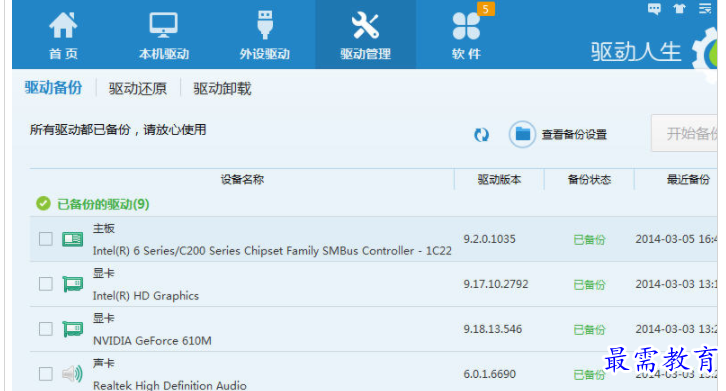This screenshot has width=726, height=391.
Task: Sort by 驱动版本 column header
Action: point(499,179)
